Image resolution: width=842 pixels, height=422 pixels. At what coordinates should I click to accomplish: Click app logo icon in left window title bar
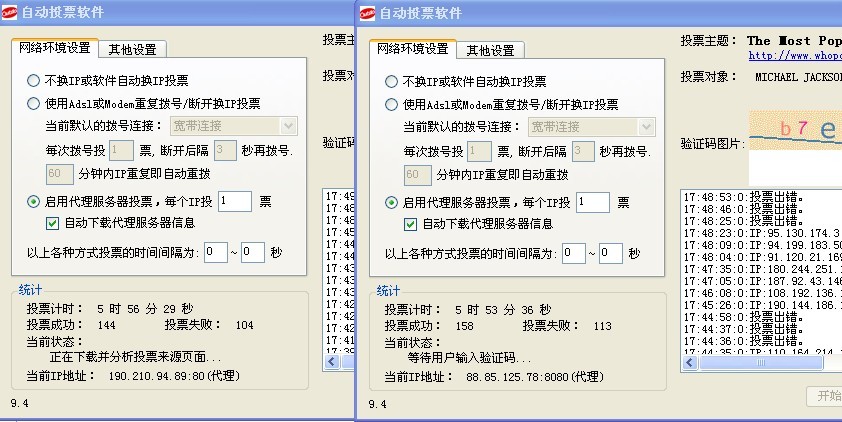10,12
